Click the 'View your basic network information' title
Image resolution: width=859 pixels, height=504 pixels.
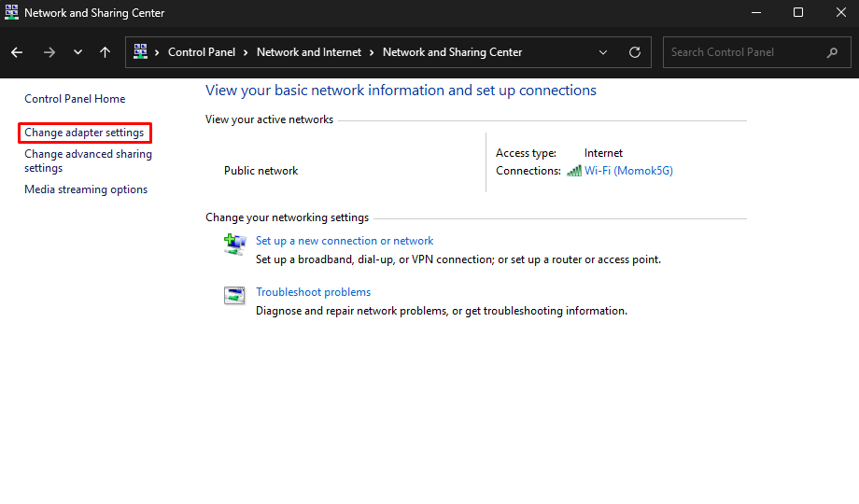[x=401, y=91]
